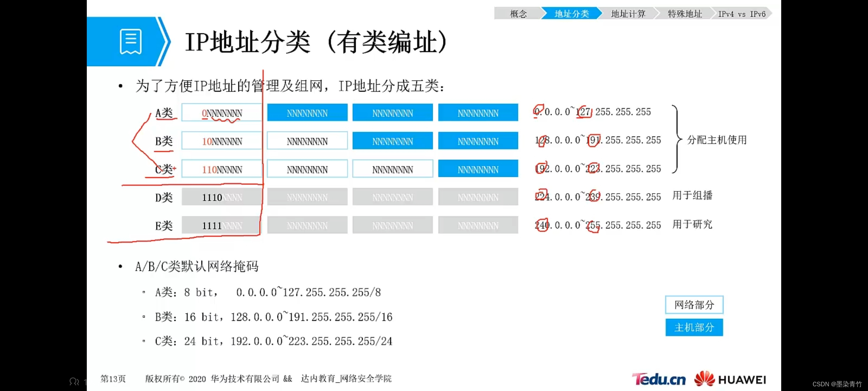The image size is (868, 391).
Task: Click the 1110NNNN cell in D类 row
Action: point(222,197)
